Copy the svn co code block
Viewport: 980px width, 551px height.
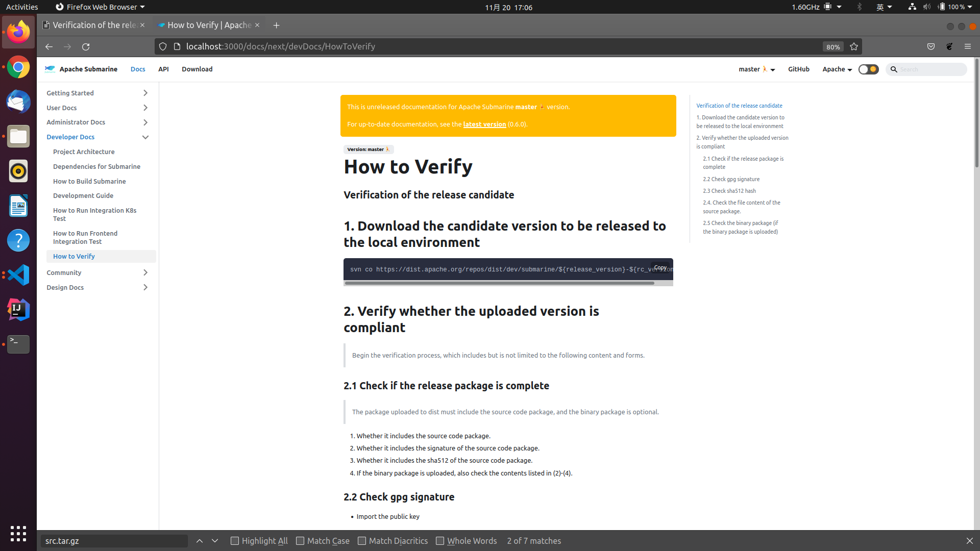660,267
